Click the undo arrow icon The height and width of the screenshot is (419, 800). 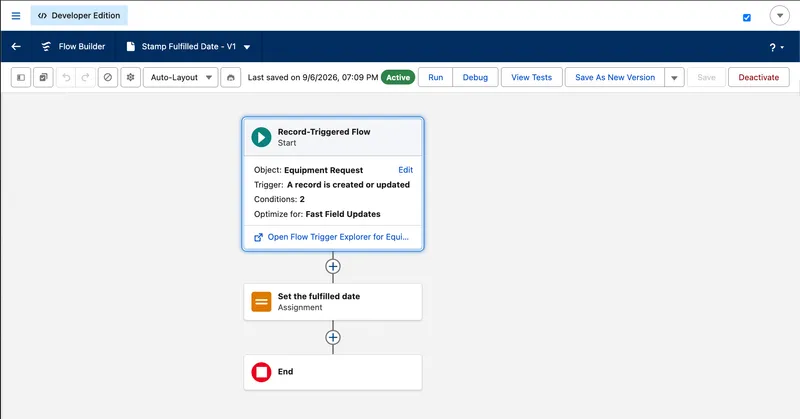[x=66, y=78]
